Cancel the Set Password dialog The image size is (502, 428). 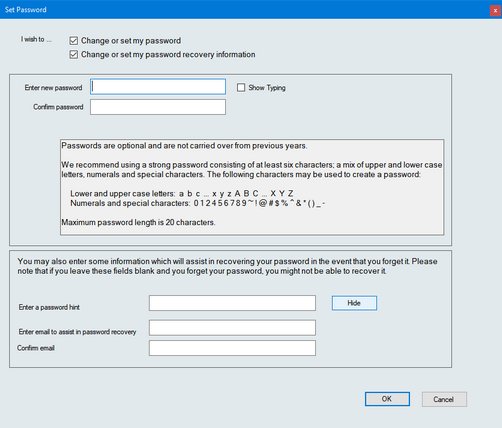444,399
